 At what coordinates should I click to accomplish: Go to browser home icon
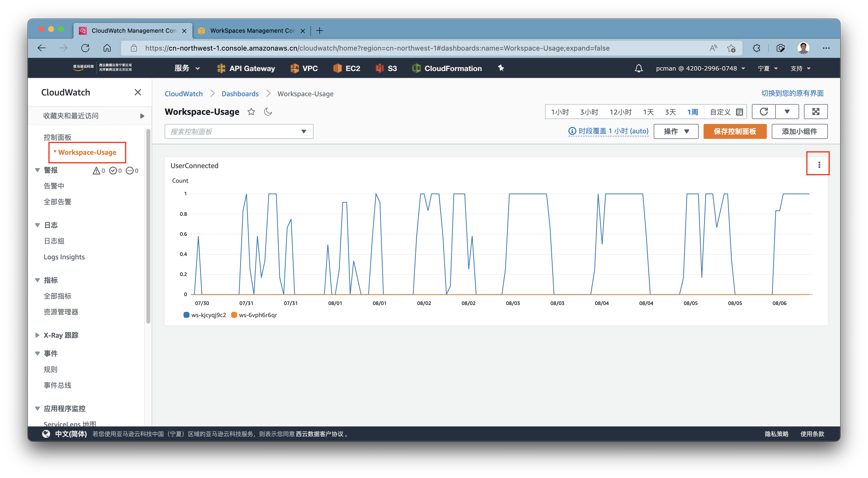coord(107,48)
